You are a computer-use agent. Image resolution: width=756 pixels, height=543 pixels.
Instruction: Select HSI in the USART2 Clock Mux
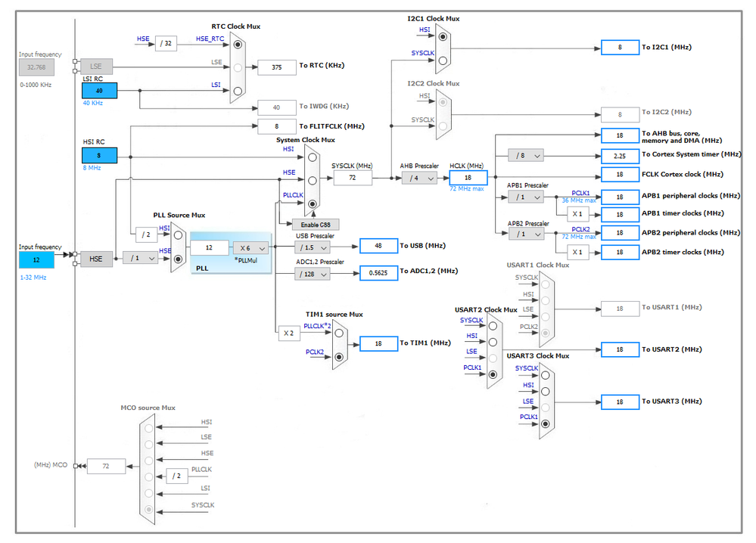493,342
